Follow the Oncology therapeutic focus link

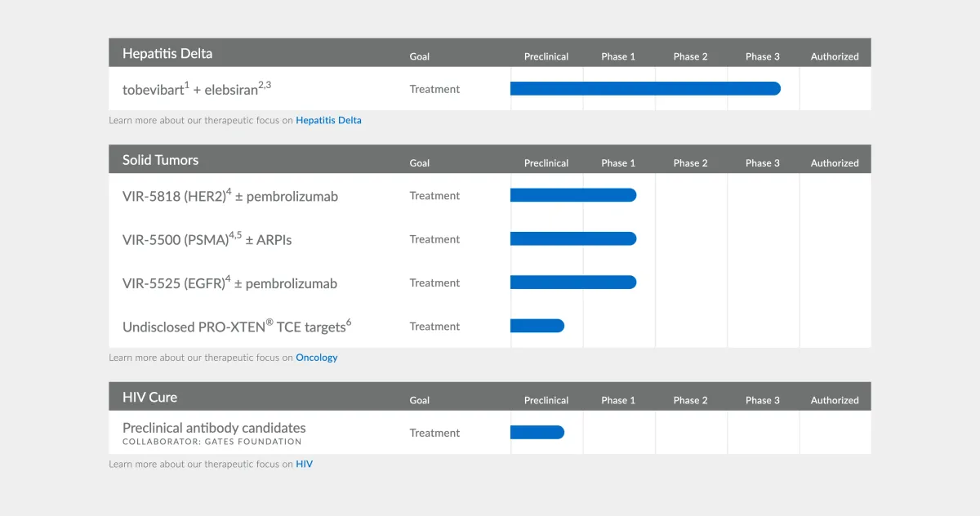316,358
